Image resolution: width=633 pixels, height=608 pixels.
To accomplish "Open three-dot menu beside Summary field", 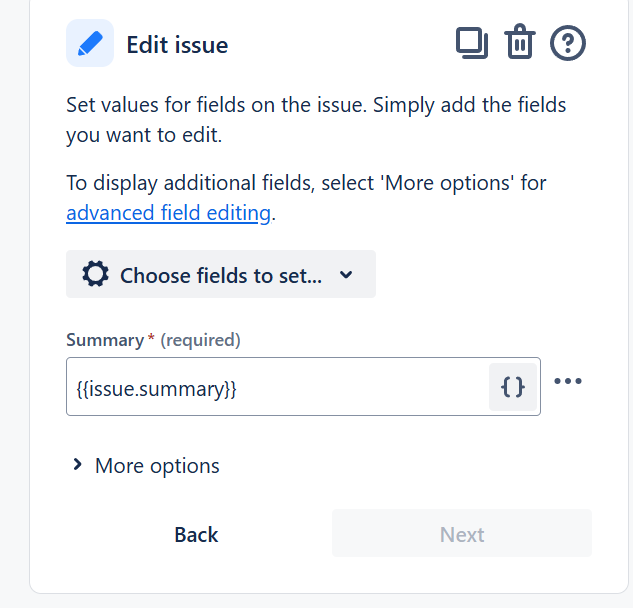I will [568, 381].
